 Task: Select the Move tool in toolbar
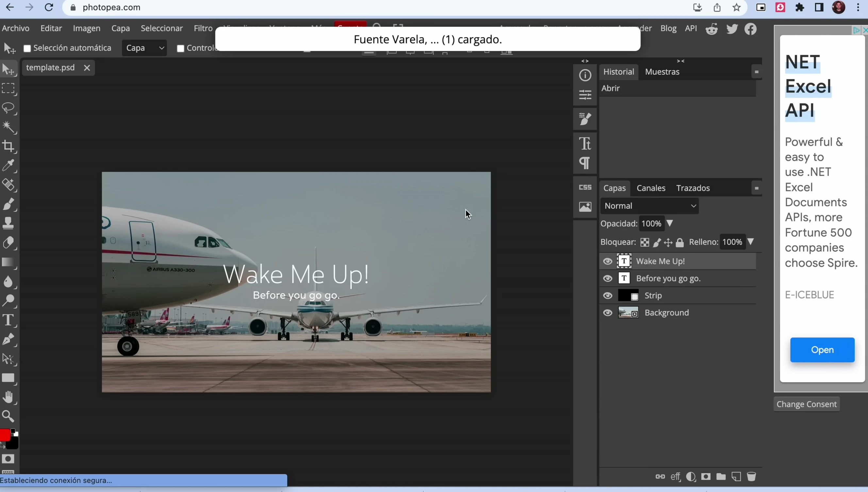click(x=8, y=69)
